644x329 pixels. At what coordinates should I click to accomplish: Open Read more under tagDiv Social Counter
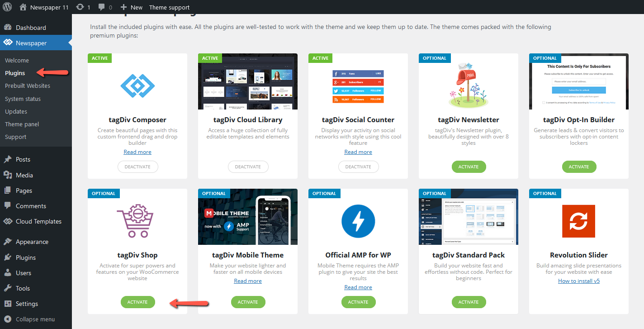(x=358, y=152)
